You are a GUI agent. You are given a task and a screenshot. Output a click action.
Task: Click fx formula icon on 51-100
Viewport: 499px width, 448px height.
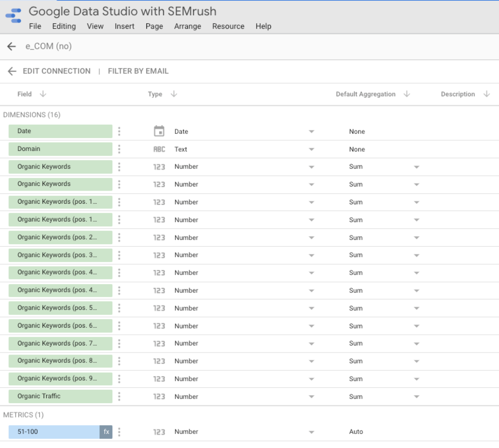(x=106, y=432)
